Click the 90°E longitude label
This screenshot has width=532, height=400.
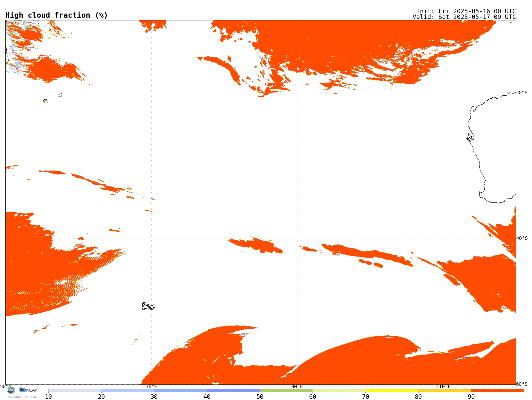click(297, 387)
